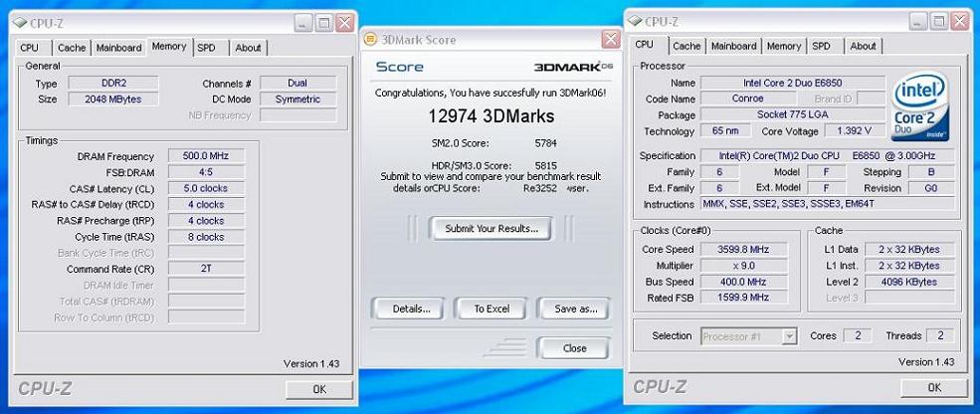
Task: Minimize the left CPU-Z Memory window
Action: tap(303, 24)
